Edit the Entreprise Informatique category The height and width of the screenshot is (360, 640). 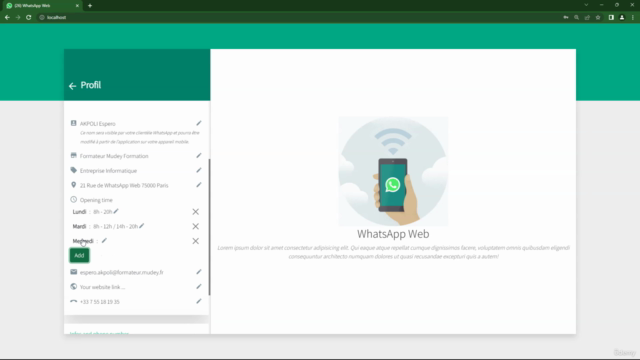point(199,170)
